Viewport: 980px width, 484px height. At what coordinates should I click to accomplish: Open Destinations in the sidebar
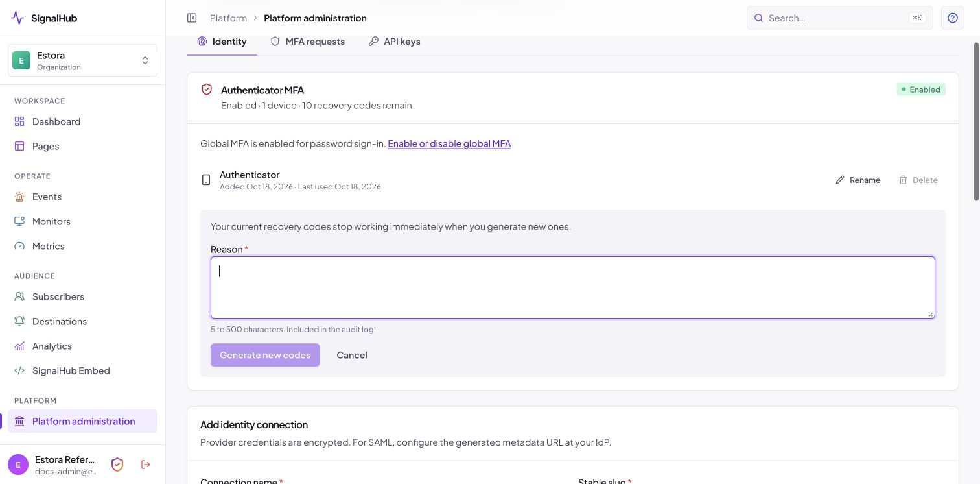[x=82, y=321]
